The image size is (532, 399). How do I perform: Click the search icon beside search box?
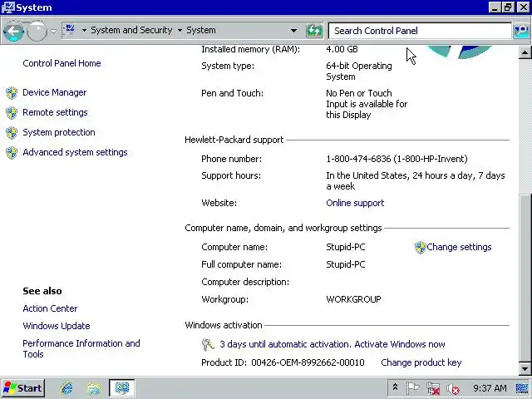point(521,31)
